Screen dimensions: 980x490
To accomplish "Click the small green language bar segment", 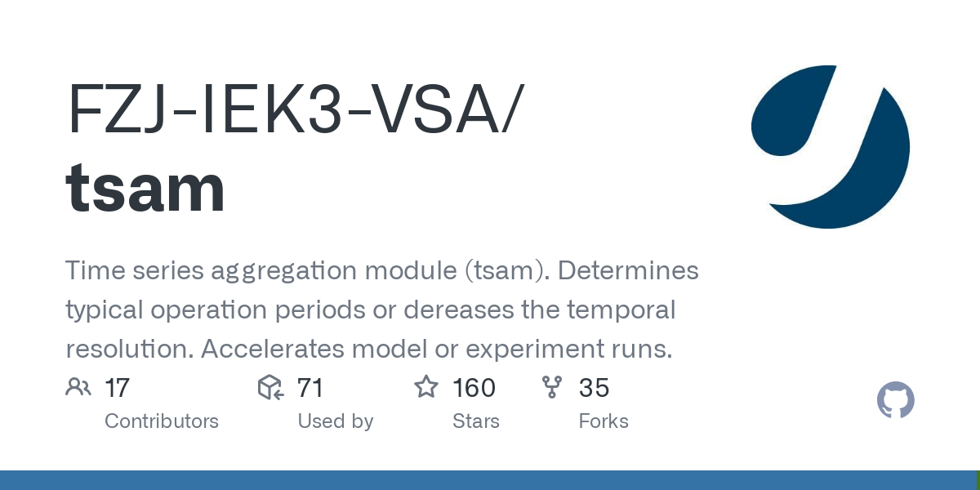I will 978,480.
